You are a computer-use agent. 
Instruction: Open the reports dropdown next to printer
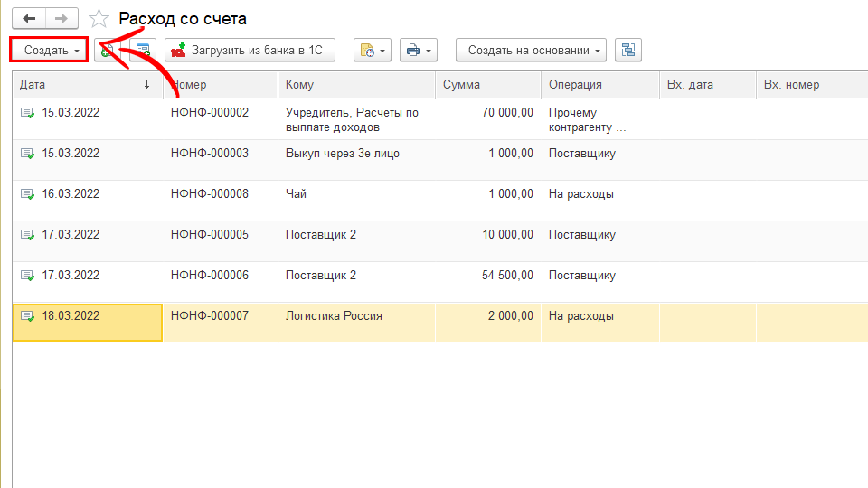coord(372,51)
